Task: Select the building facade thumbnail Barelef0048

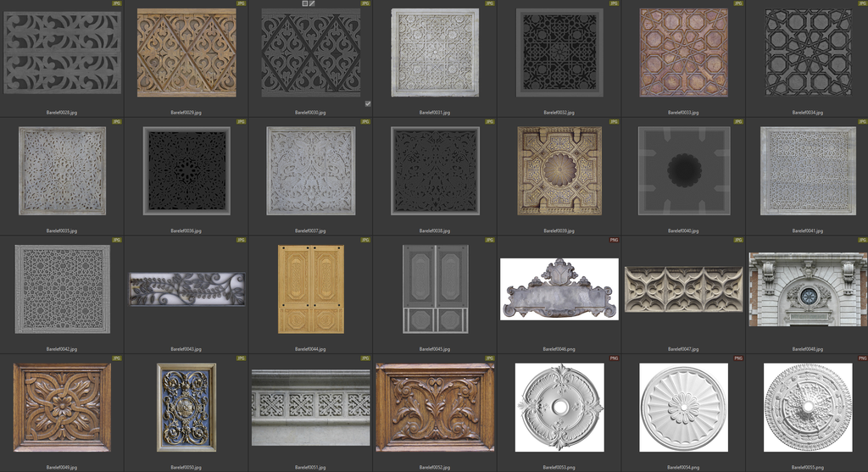Action: coord(808,289)
